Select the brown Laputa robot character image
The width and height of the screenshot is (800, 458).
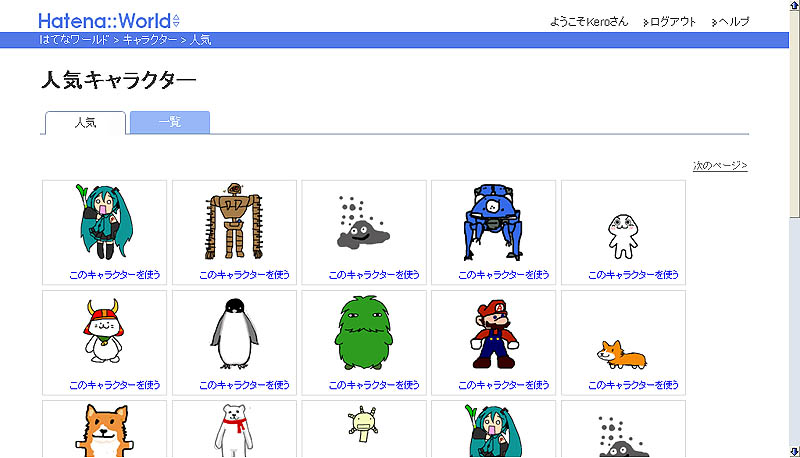pyautogui.click(x=234, y=221)
